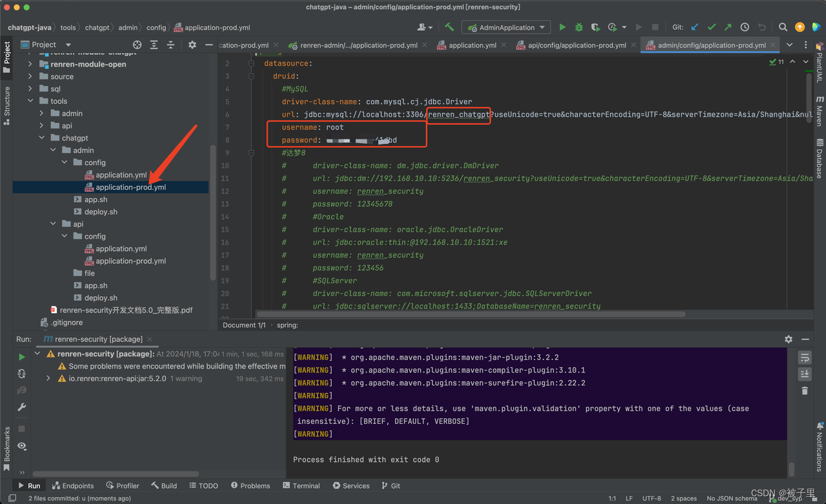Click Scroll to End icon in console

coord(805,374)
